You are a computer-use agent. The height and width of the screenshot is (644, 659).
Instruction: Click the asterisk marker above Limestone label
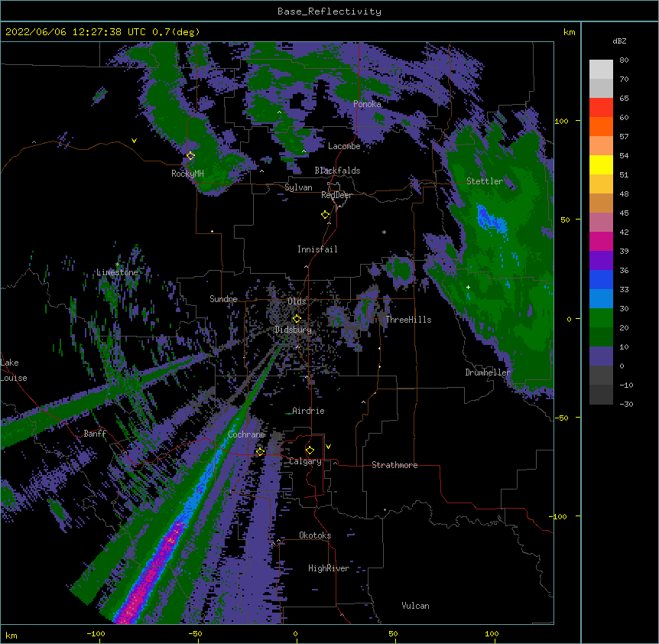coord(117,265)
